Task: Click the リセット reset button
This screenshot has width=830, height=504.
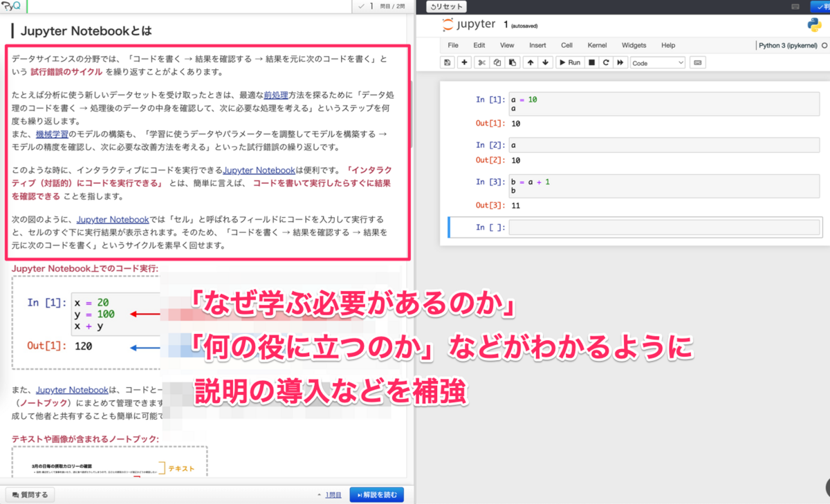Action: point(447,6)
